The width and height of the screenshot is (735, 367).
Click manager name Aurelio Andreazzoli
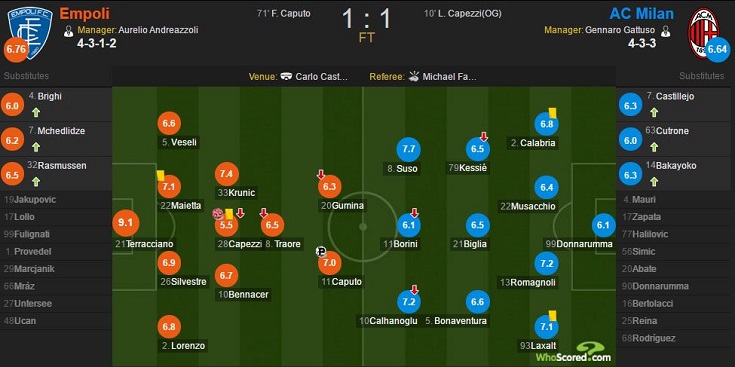tap(158, 30)
